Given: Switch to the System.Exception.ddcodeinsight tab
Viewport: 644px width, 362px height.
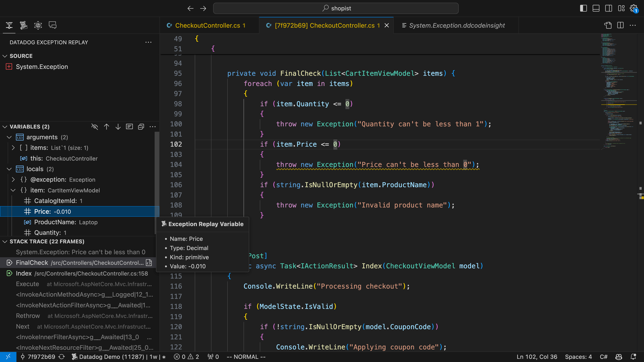Looking at the screenshot, I should (457, 25).
